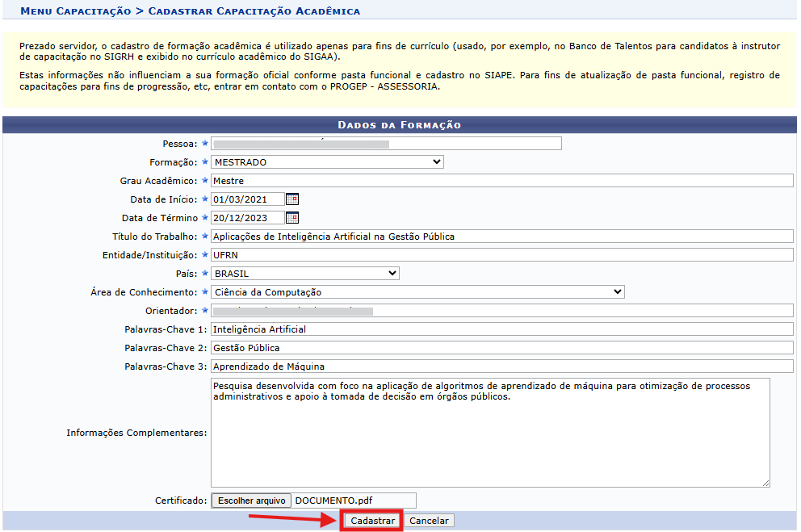The height and width of the screenshot is (532, 801).
Task: Focus the Orientador input field
Action: click(x=502, y=311)
